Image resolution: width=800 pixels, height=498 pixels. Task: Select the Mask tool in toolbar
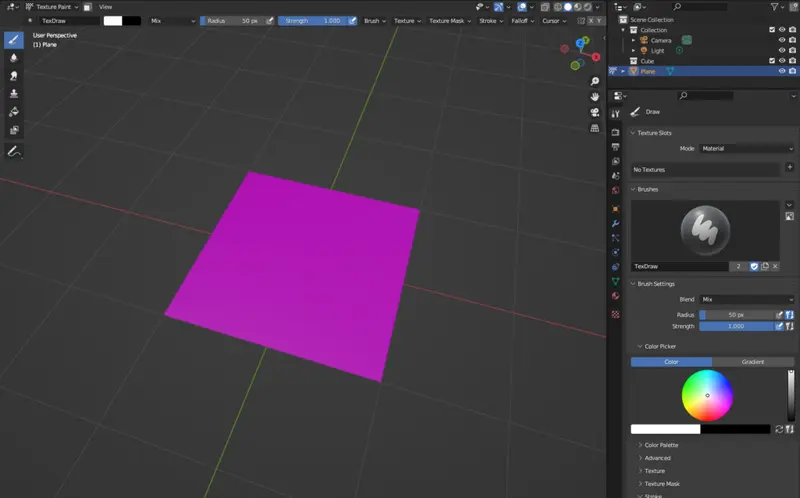pos(14,130)
